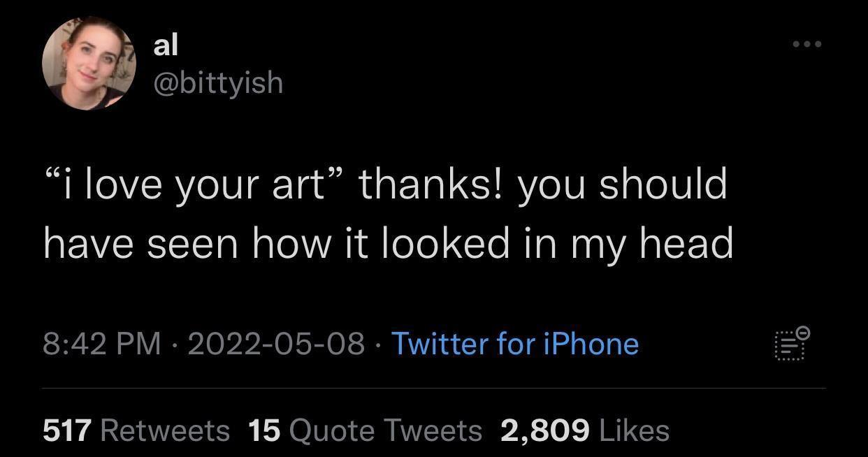Click the words "you should" in the tweet
The height and width of the screenshot is (457, 868).
pos(622,184)
